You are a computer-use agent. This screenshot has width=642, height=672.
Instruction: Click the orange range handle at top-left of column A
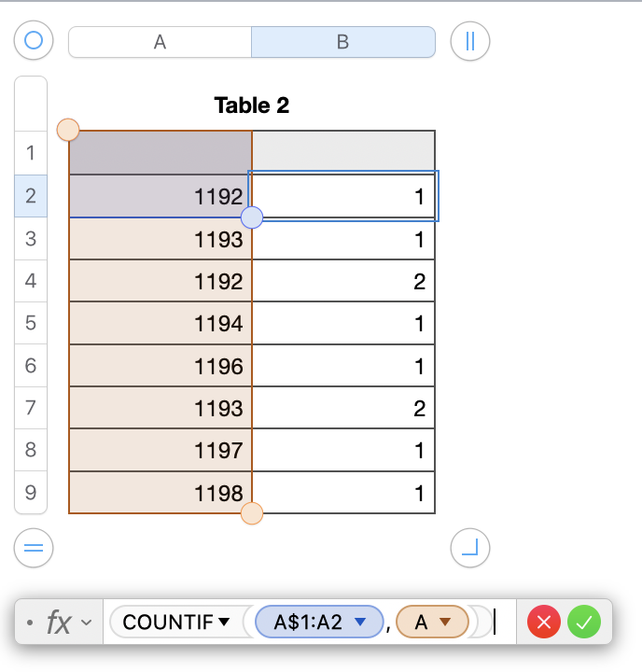[68, 130]
